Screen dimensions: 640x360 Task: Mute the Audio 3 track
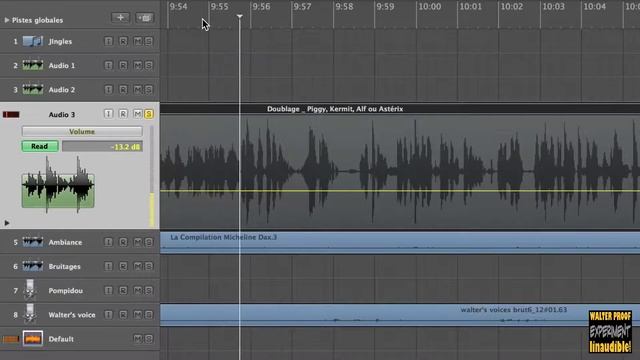click(x=138, y=114)
